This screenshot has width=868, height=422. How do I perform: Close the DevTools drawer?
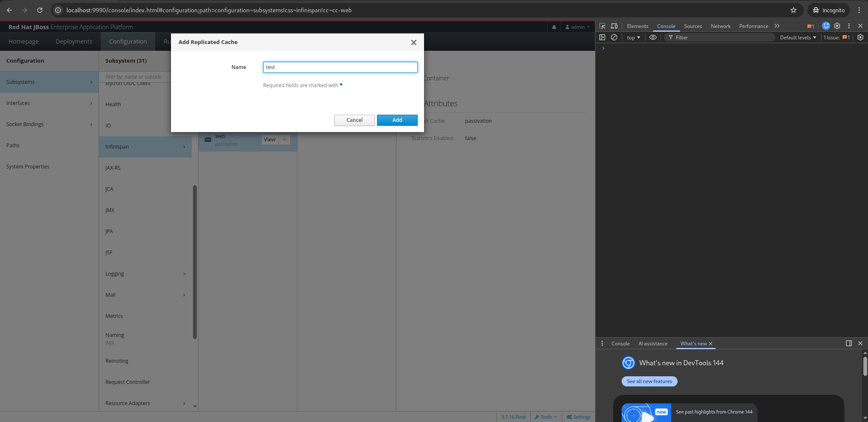coord(860,343)
